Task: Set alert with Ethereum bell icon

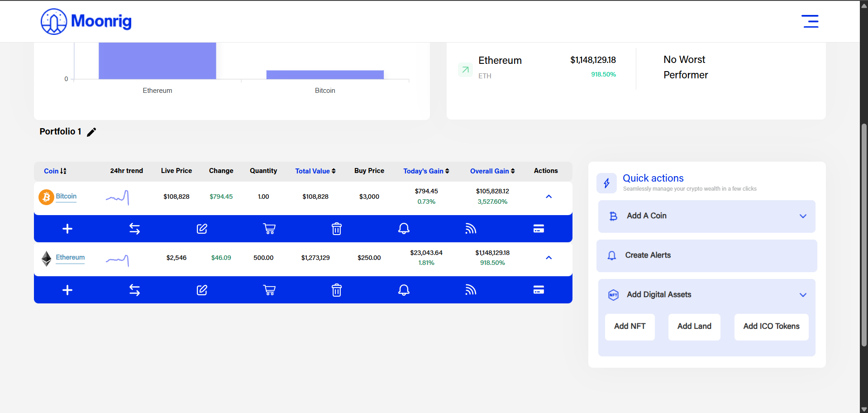Action: click(404, 290)
